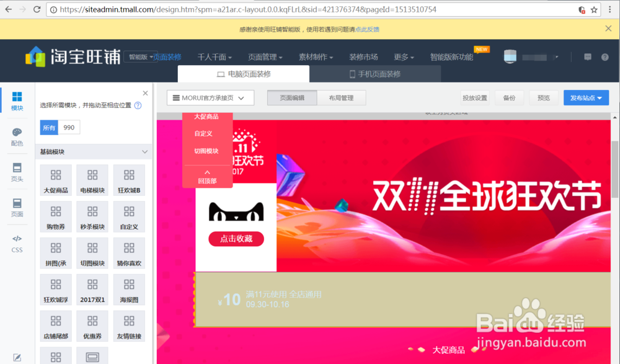This screenshot has height=364, width=620.
Task: Select the 友情链接 module tile
Action: coord(129,326)
